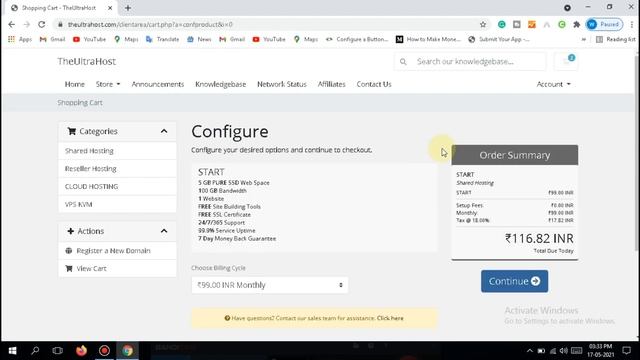This screenshot has height=360, width=640.
Task: Click the blue Continue button
Action: point(514,281)
